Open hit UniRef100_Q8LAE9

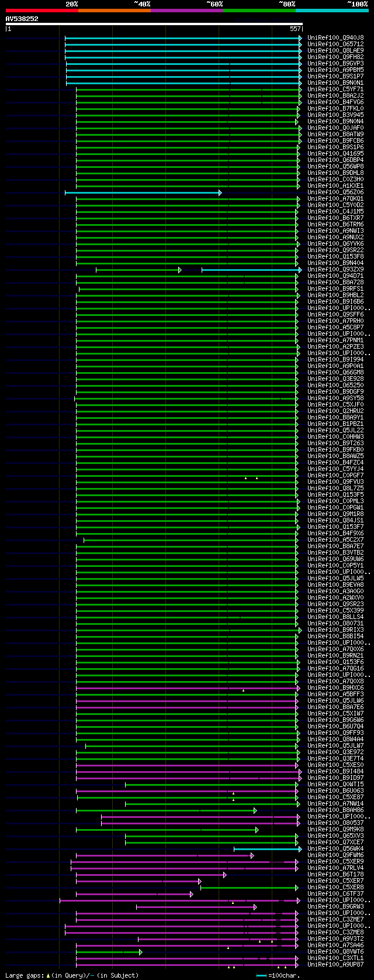(335, 50)
